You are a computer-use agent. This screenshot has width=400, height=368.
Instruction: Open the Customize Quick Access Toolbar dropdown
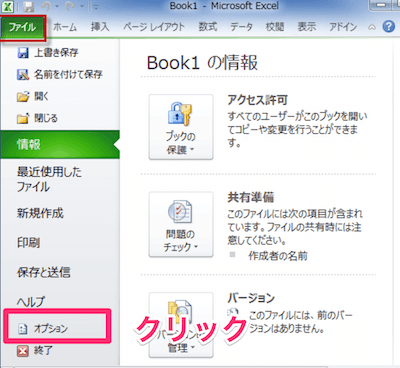(x=96, y=7)
